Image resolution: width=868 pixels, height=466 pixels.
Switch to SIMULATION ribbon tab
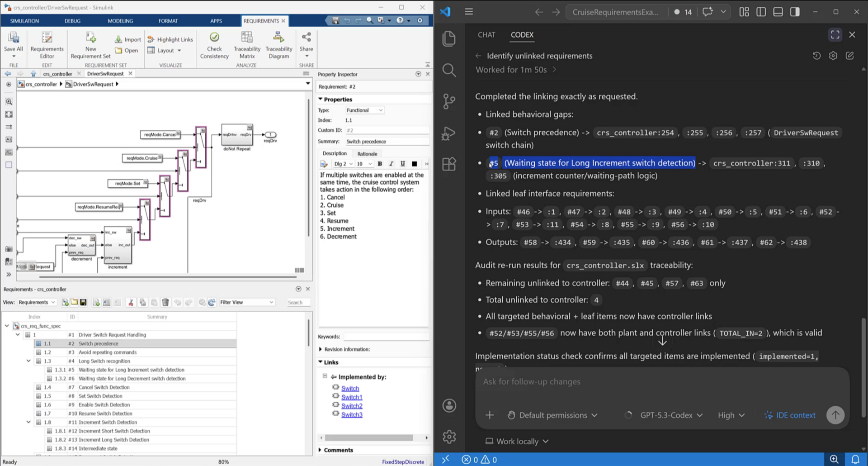coord(24,21)
